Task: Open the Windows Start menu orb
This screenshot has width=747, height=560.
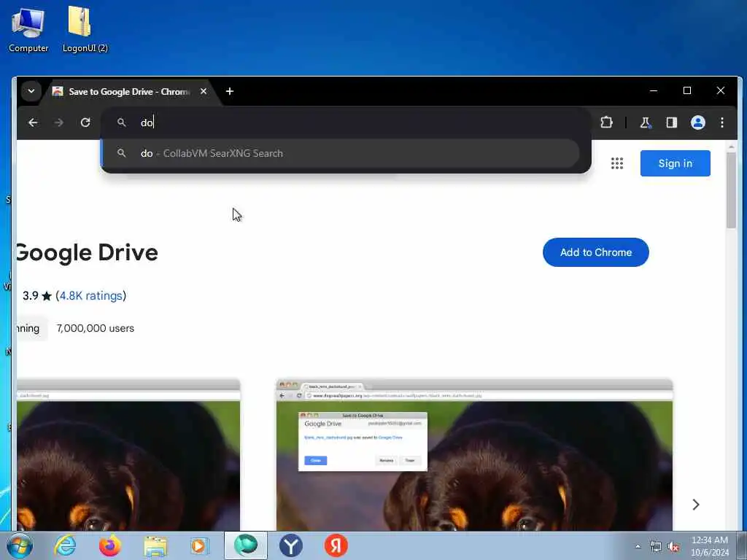Action: (20, 545)
